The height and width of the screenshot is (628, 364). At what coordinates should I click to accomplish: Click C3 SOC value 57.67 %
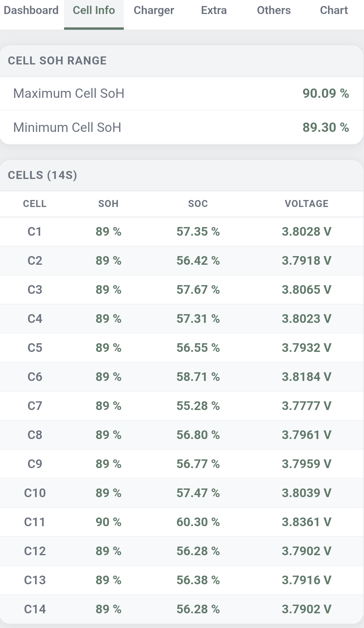point(198,290)
